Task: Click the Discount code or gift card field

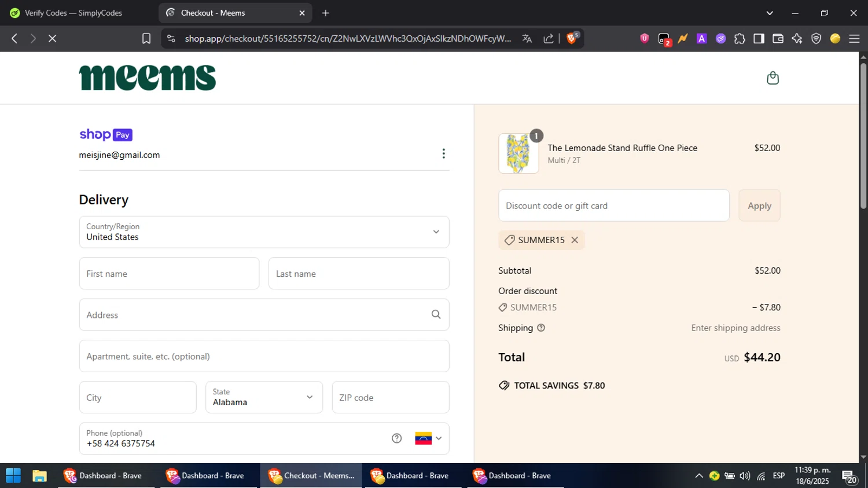Action: (x=614, y=206)
